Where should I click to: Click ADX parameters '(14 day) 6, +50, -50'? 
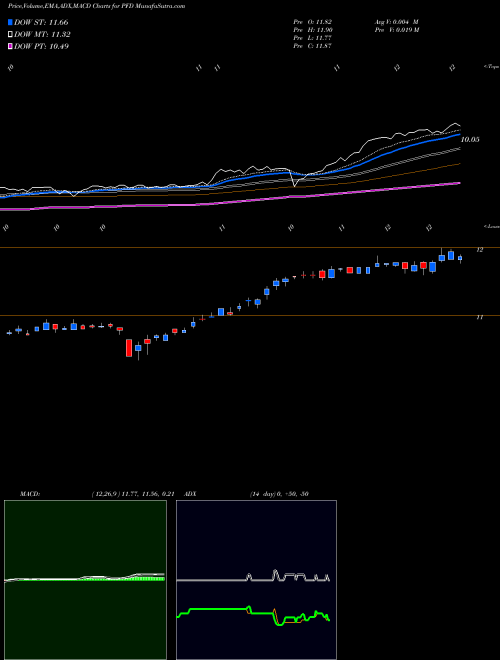279,494
